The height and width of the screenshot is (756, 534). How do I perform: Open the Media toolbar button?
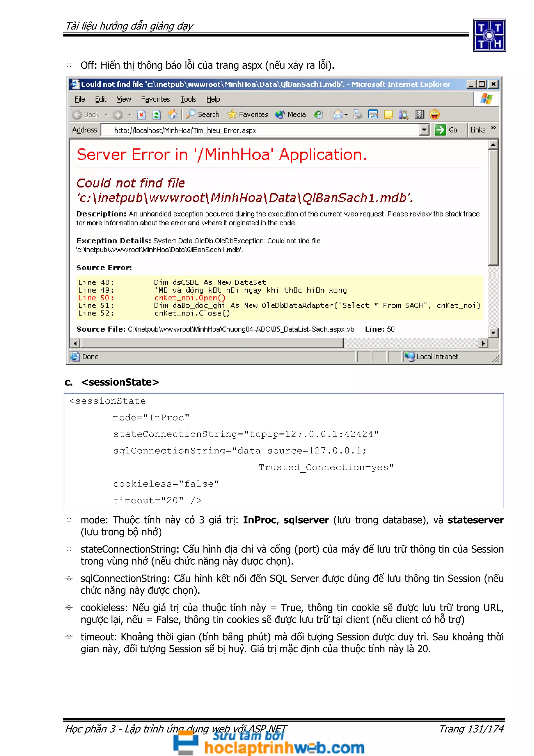click(290, 115)
